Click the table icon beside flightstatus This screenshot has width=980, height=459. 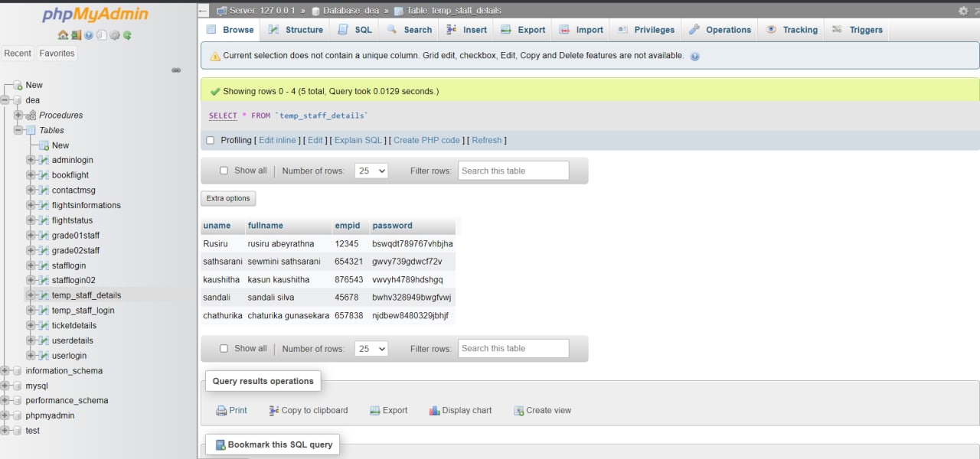coord(44,220)
